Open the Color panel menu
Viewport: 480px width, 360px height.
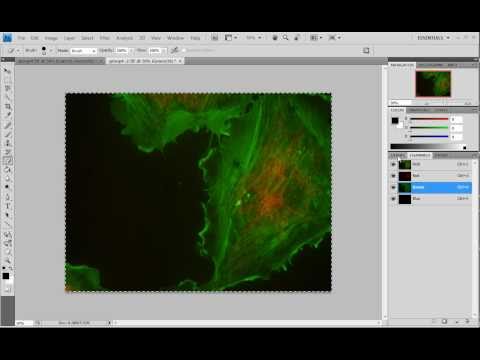pyautogui.click(x=474, y=110)
